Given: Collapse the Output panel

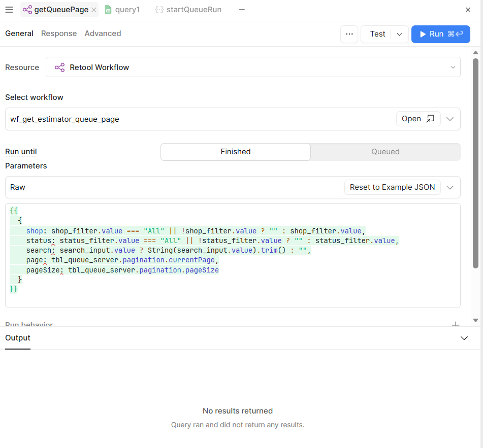Looking at the screenshot, I should pos(464,338).
